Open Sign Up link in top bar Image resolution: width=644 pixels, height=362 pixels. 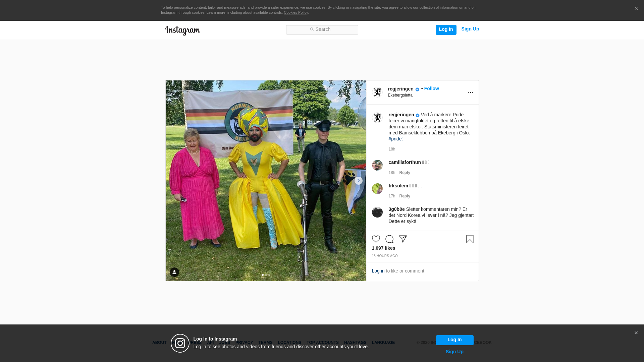click(x=470, y=29)
